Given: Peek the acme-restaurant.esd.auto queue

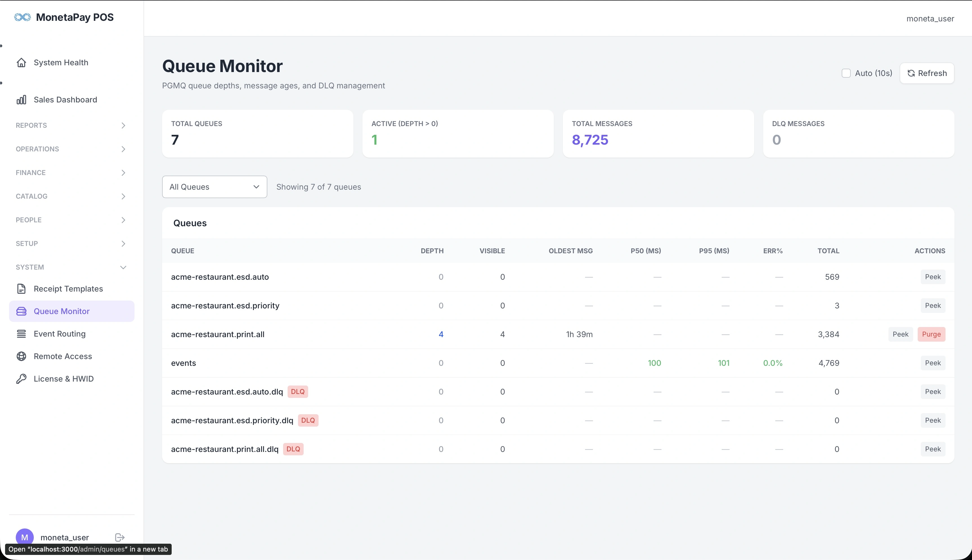Looking at the screenshot, I should [x=933, y=277].
